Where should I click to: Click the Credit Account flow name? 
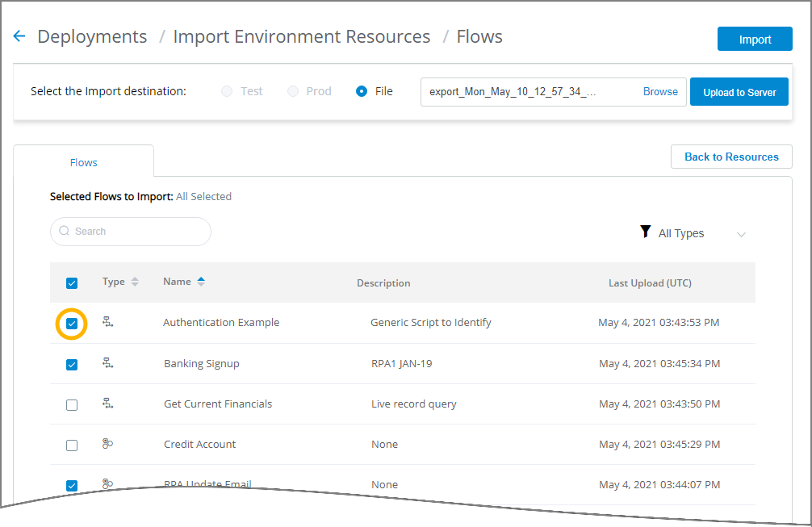pyautogui.click(x=200, y=444)
